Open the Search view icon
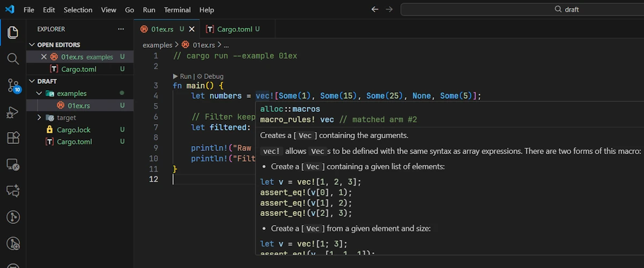This screenshot has height=268, width=644. click(13, 59)
